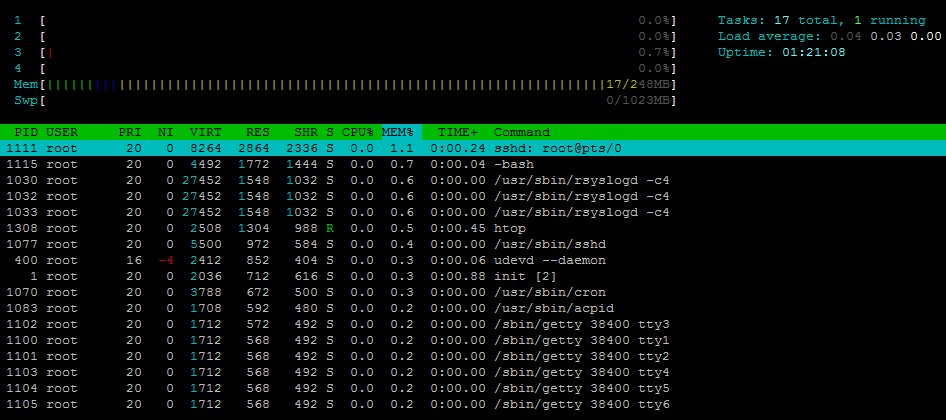Select the sshd: root@pts/0 process row
The height and width of the screenshot is (420, 946).
pyautogui.click(x=473, y=148)
